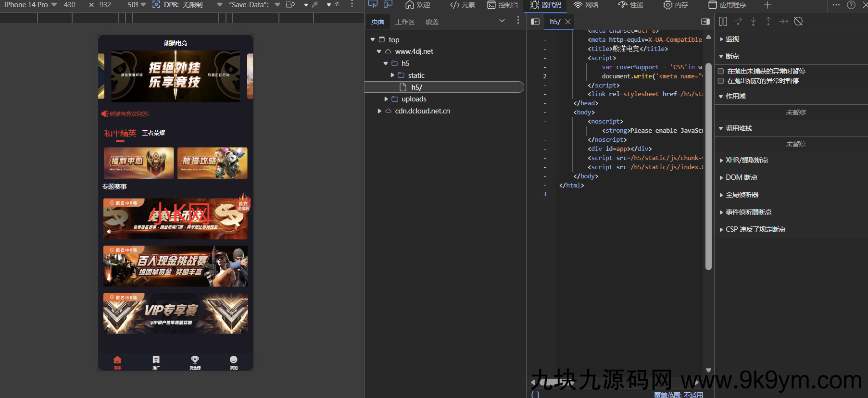Click the step over function icon
Screen dimensions: 868x398
(x=738, y=21)
